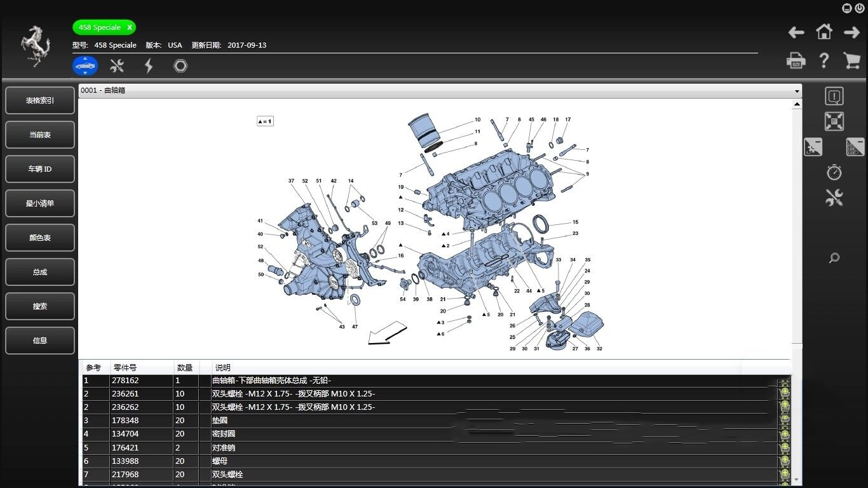Select the crossed wrench tools icon in toolbar
This screenshot has width=868, height=488.
(x=117, y=65)
